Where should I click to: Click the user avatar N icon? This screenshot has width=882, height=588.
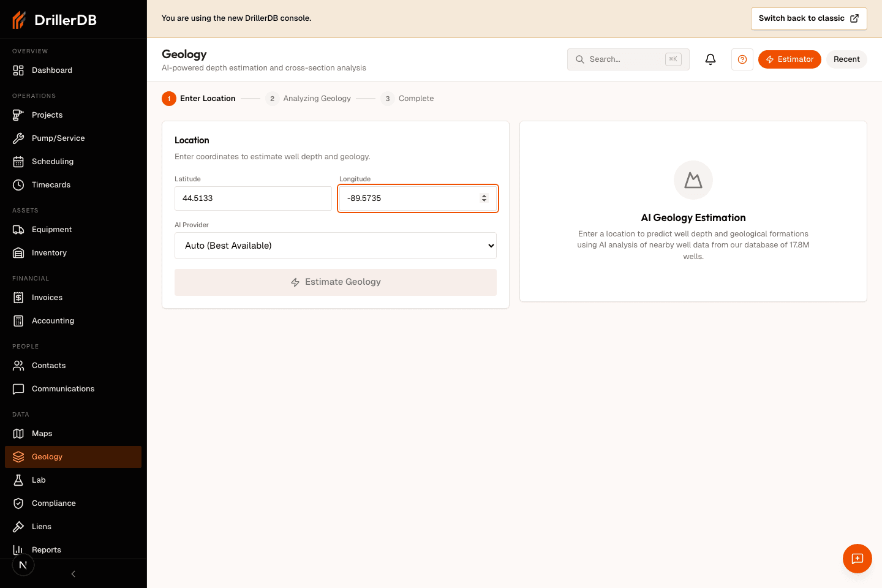pyautogui.click(x=23, y=565)
